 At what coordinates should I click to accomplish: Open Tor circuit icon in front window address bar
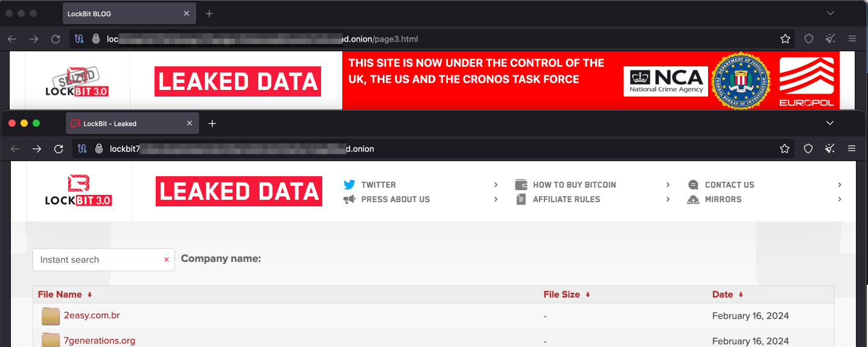coord(82,149)
